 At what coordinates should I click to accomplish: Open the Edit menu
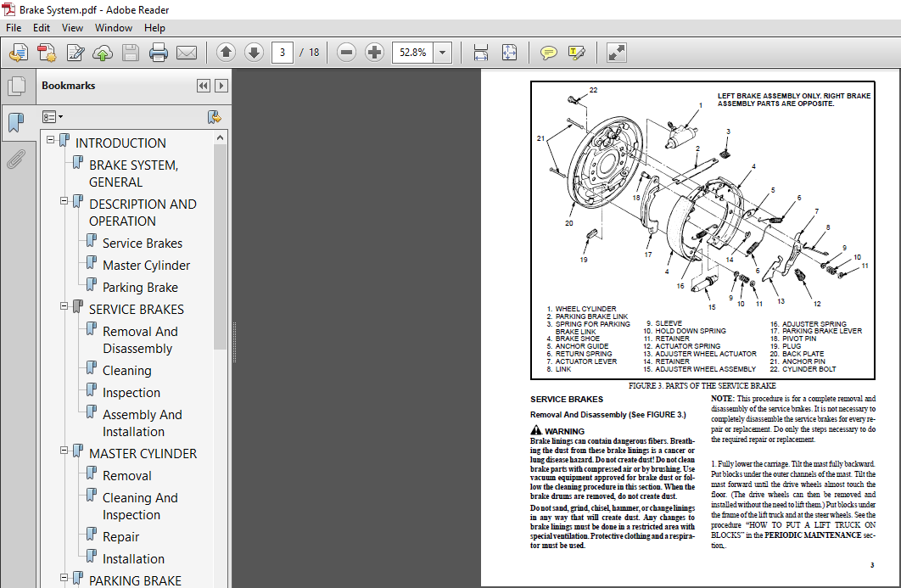(x=41, y=28)
